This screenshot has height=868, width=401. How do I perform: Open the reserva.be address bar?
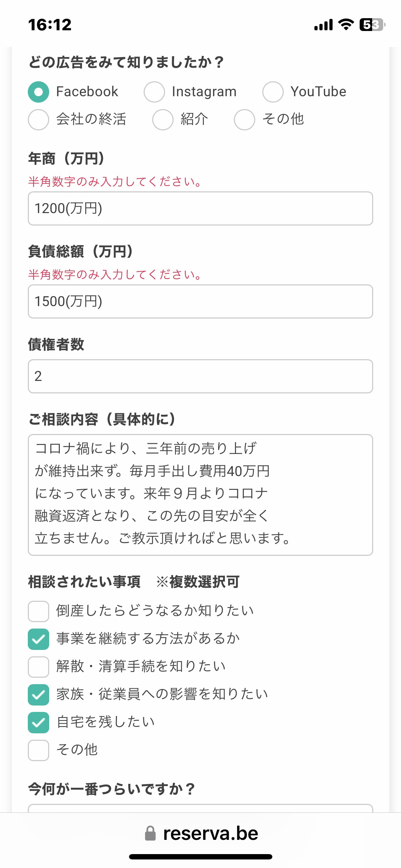coord(201,833)
